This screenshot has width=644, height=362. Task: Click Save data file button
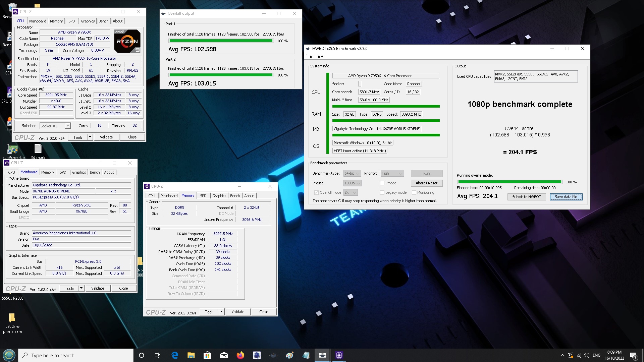(566, 197)
